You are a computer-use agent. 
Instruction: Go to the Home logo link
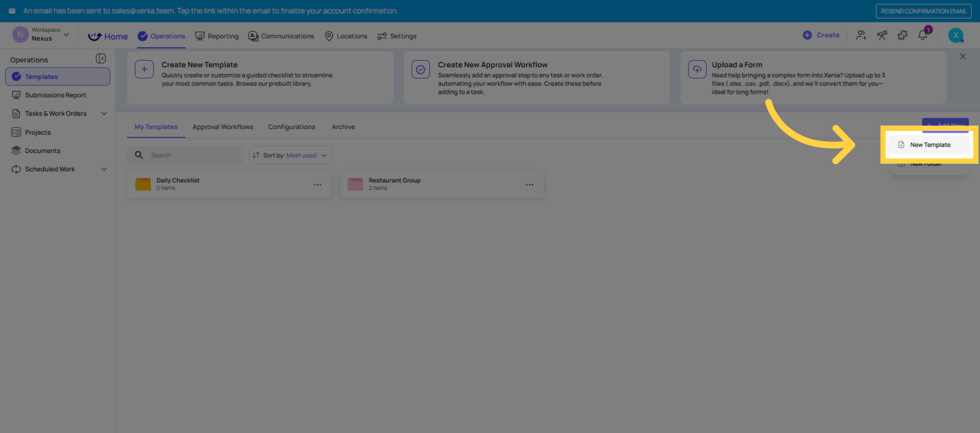pyautogui.click(x=108, y=36)
